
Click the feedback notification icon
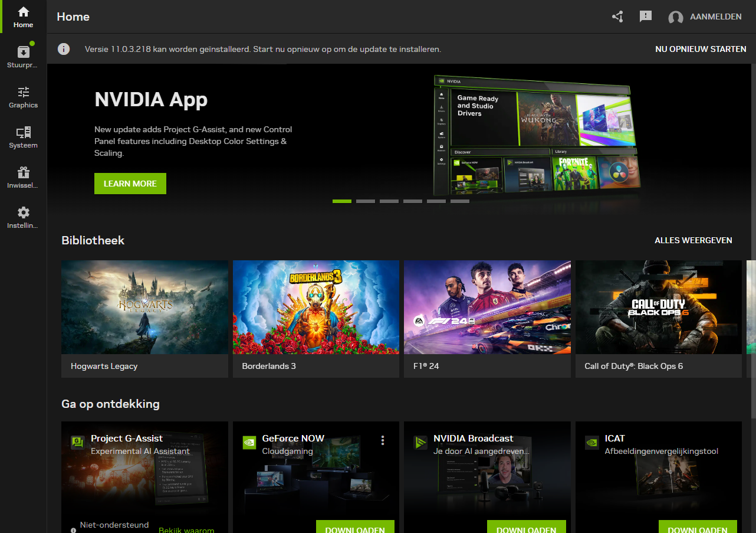[646, 17]
